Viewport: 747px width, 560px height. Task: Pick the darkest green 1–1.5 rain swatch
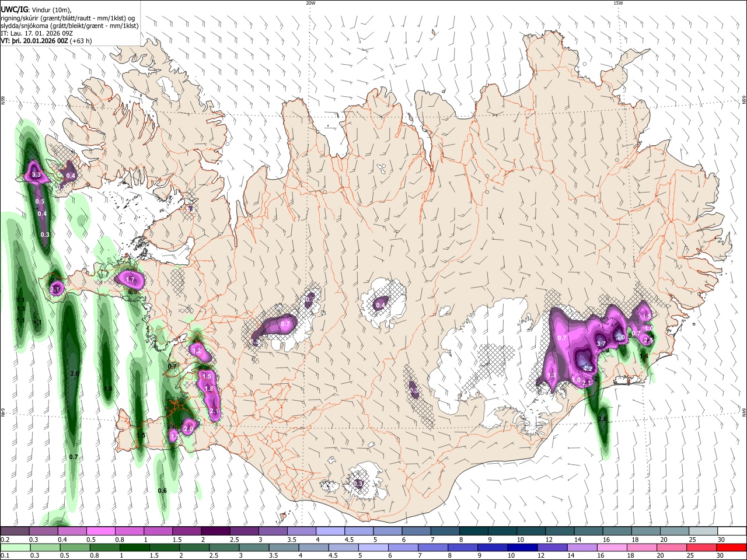[x=134, y=547]
